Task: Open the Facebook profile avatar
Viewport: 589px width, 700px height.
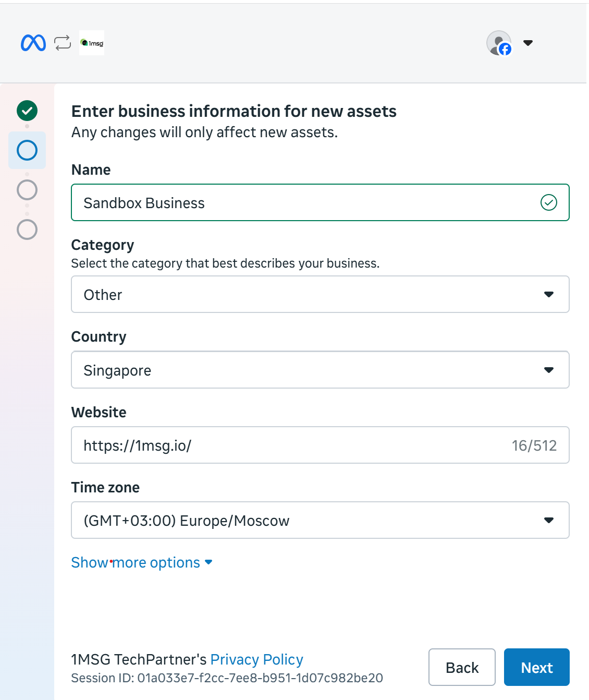Action: tap(499, 43)
